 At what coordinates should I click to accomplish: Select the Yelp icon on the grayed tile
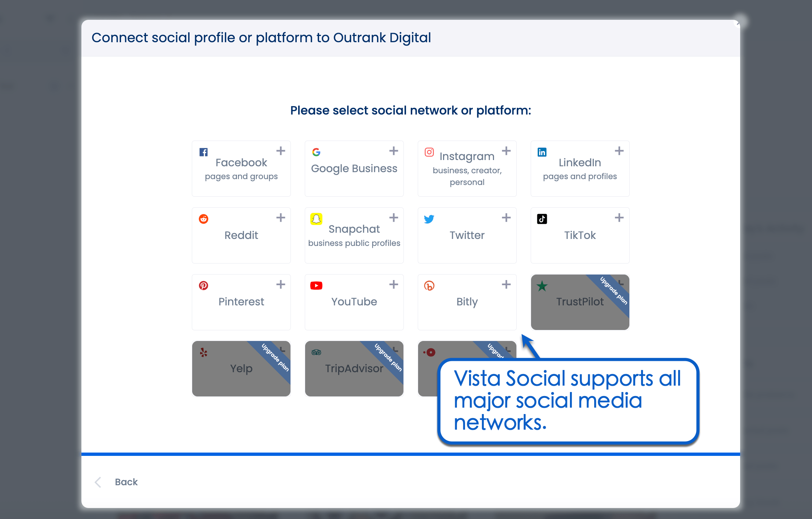204,352
